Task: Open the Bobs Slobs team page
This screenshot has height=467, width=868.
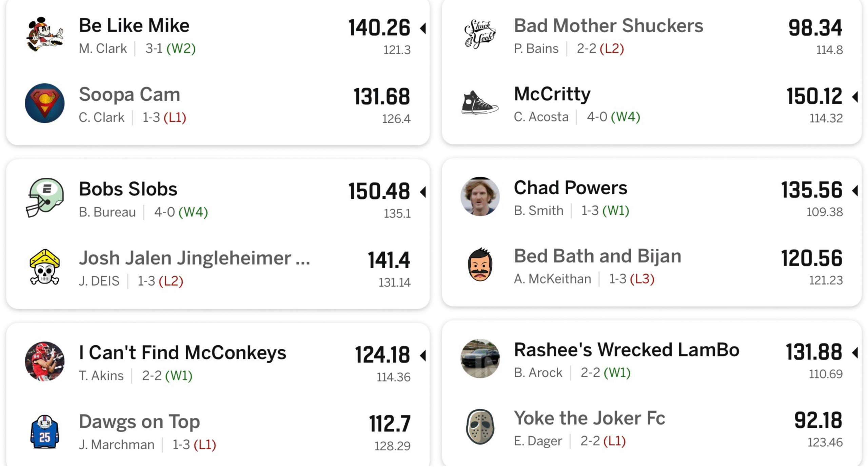Action: 128,189
